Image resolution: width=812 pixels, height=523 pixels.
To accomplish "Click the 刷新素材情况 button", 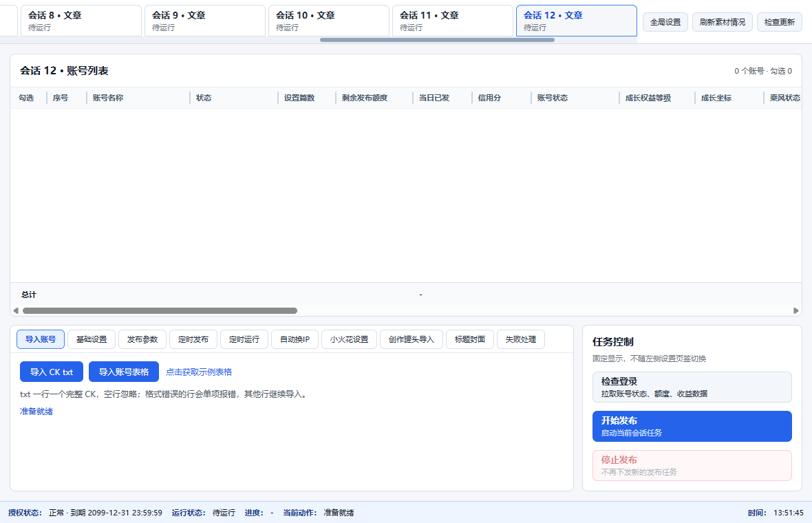I will pos(723,22).
